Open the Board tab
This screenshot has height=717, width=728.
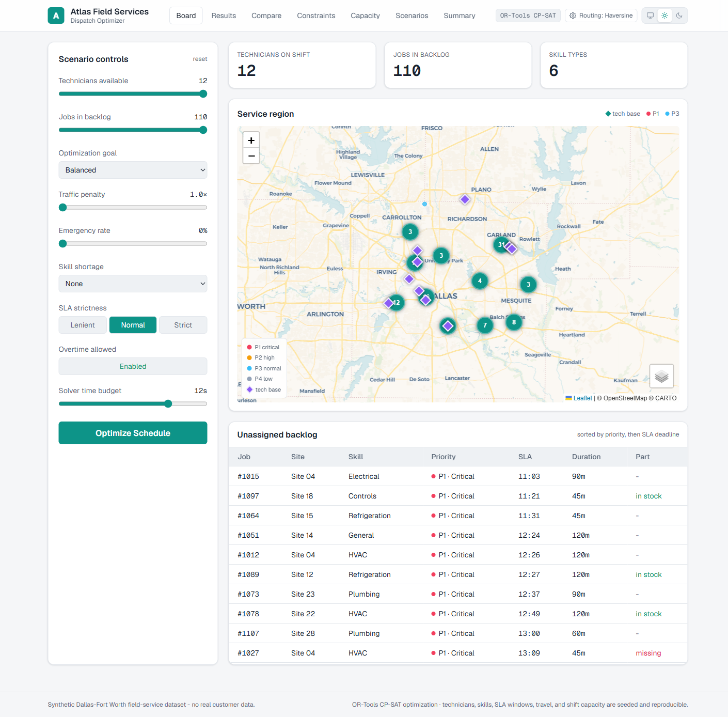tap(186, 15)
